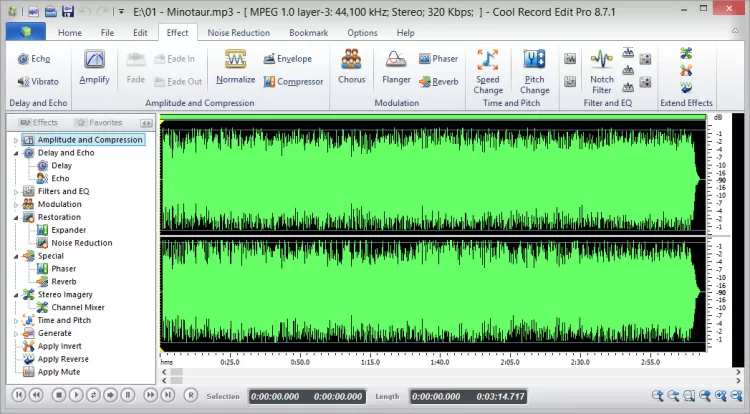750x414 pixels.
Task: Collapse the Delay and Echo tree node
Action: coord(16,153)
